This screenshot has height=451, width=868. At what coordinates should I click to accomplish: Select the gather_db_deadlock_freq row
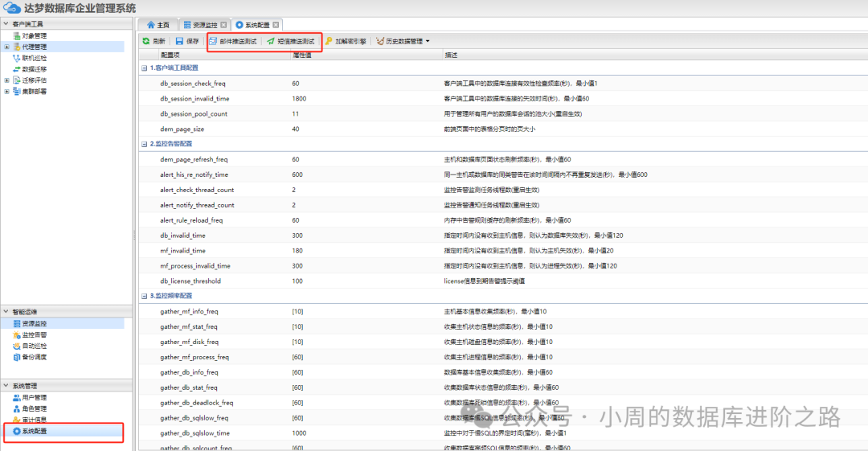coord(503,403)
